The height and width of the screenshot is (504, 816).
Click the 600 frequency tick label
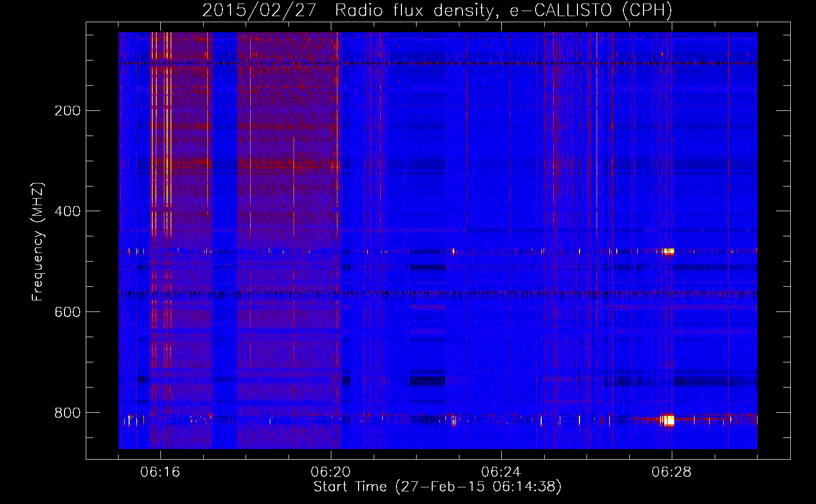[x=67, y=312]
